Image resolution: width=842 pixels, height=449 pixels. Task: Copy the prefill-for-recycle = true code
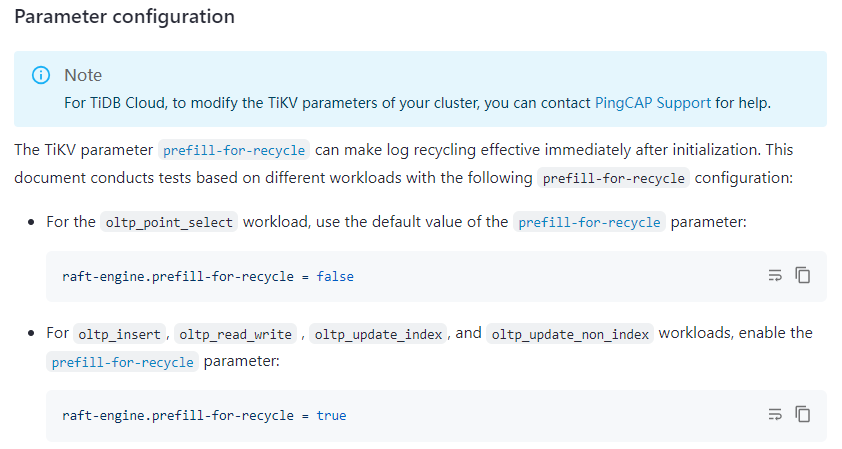[x=802, y=414]
